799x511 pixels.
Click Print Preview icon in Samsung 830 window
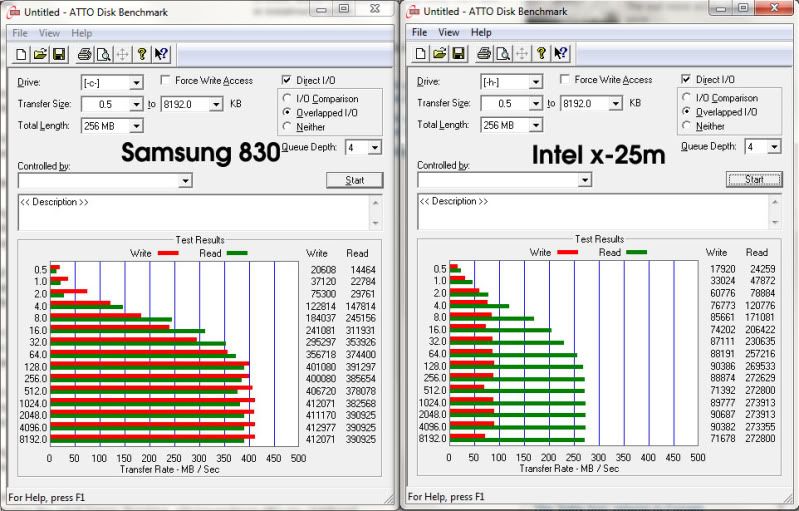pyautogui.click(x=103, y=54)
